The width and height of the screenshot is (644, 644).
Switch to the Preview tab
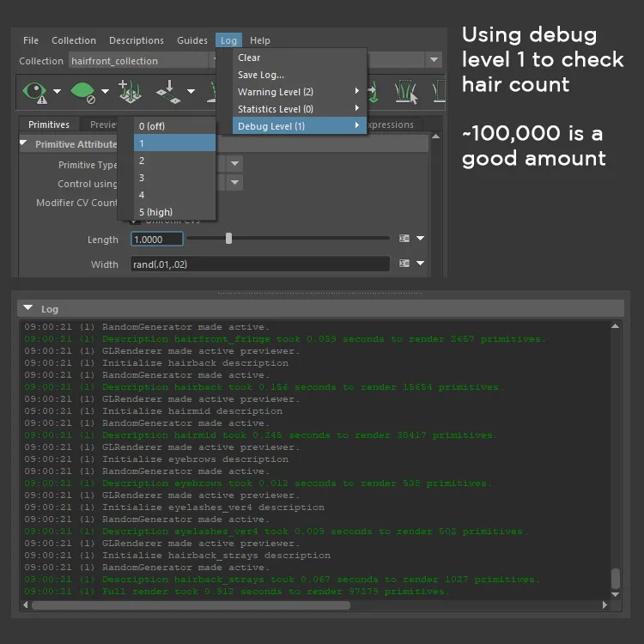tap(100, 125)
